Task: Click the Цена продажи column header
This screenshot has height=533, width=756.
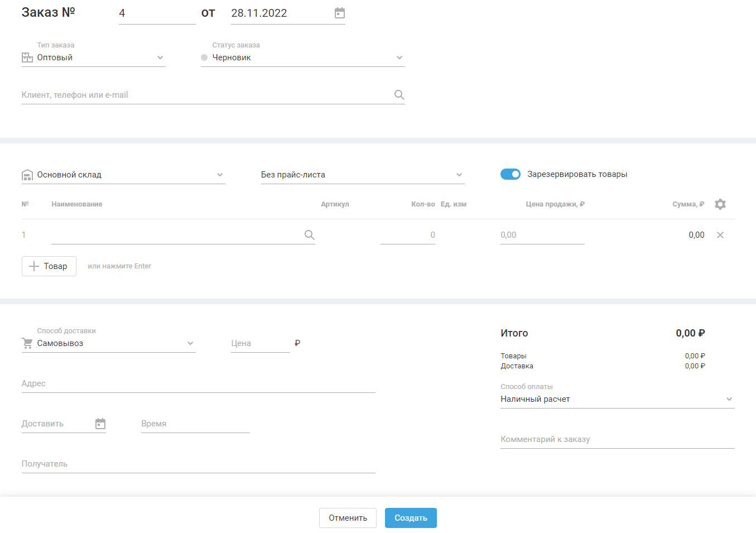Action: (x=555, y=204)
